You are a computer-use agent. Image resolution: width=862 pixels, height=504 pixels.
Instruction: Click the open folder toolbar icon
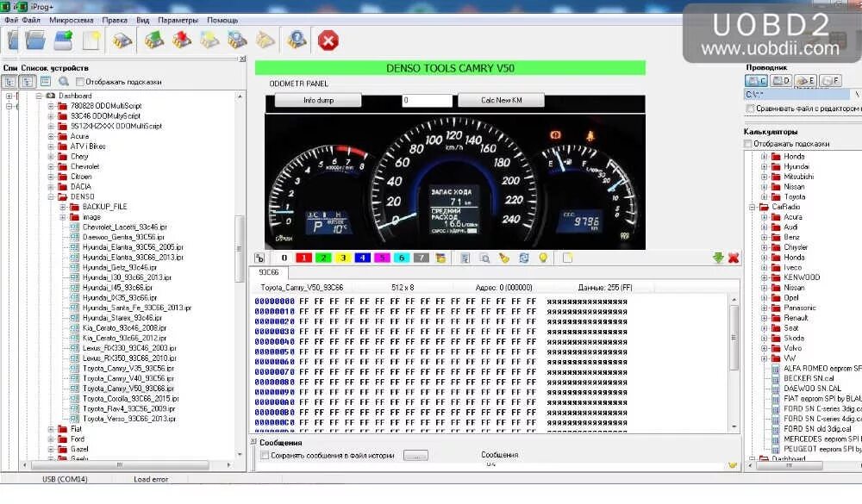point(35,40)
